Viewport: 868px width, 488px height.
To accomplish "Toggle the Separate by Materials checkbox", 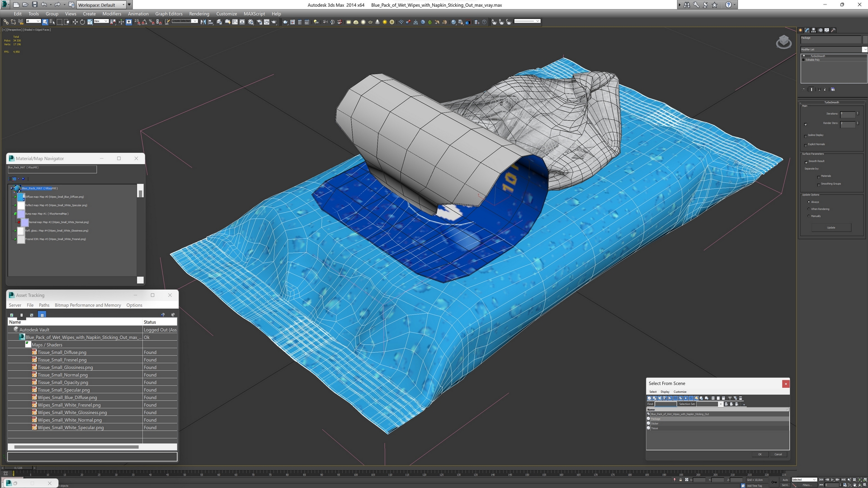I will tap(819, 177).
